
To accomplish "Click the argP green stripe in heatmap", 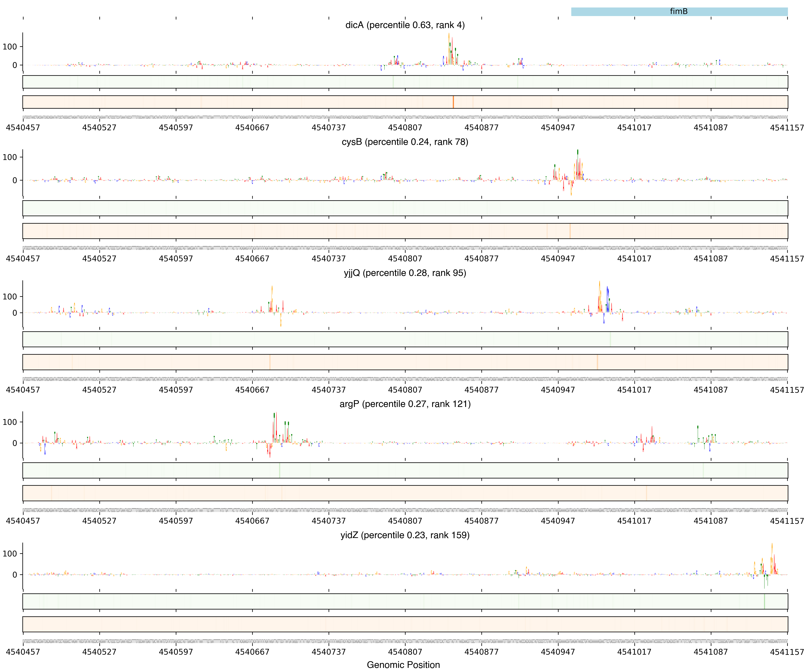I will 279,470.
